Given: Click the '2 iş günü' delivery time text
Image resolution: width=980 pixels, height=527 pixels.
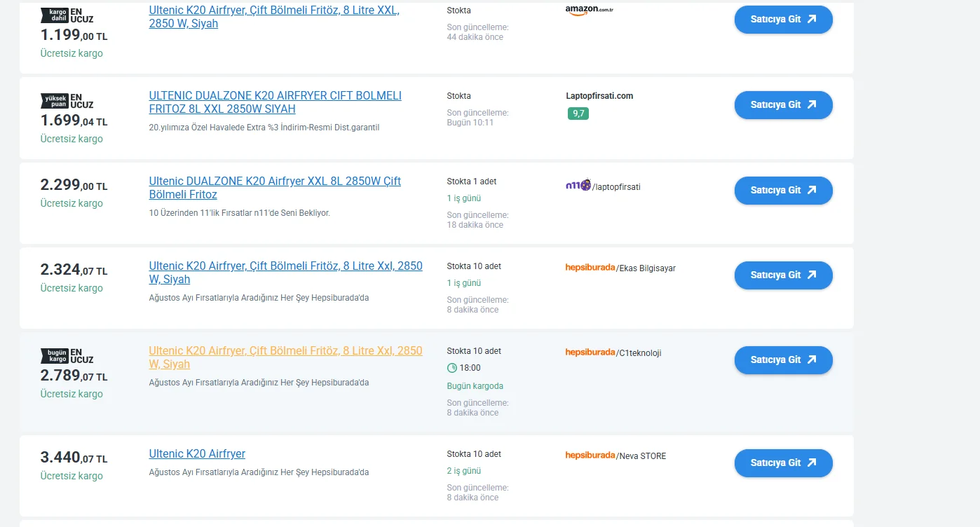Looking at the screenshot, I should click(464, 471).
